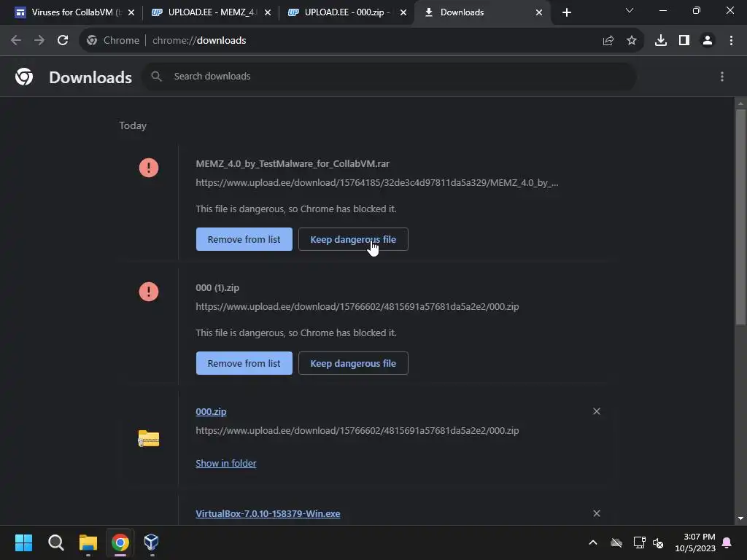This screenshot has height=560, width=747.
Task: Click the warning icon beside 000 (1).zip
Action: tap(149, 292)
